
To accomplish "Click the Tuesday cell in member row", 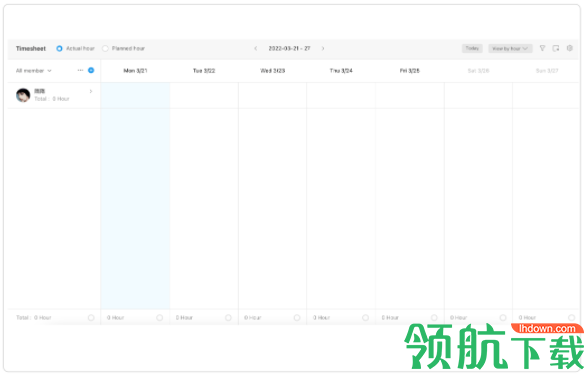I will point(204,96).
